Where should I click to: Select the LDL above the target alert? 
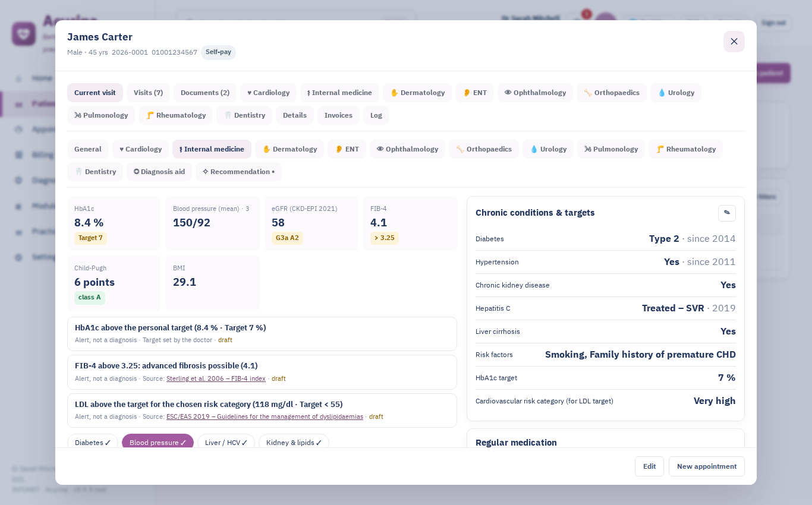pos(262,411)
